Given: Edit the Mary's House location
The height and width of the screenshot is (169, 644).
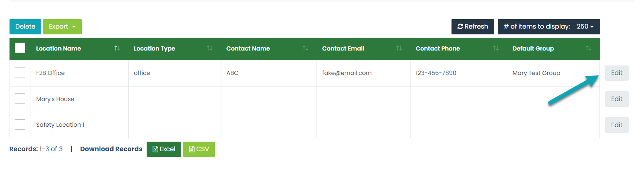Looking at the screenshot, I should point(617,99).
